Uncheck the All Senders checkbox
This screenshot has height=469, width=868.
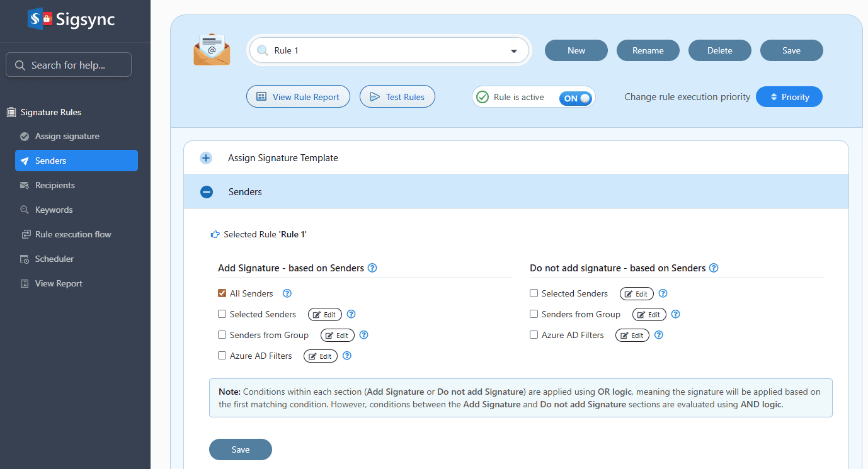click(222, 293)
